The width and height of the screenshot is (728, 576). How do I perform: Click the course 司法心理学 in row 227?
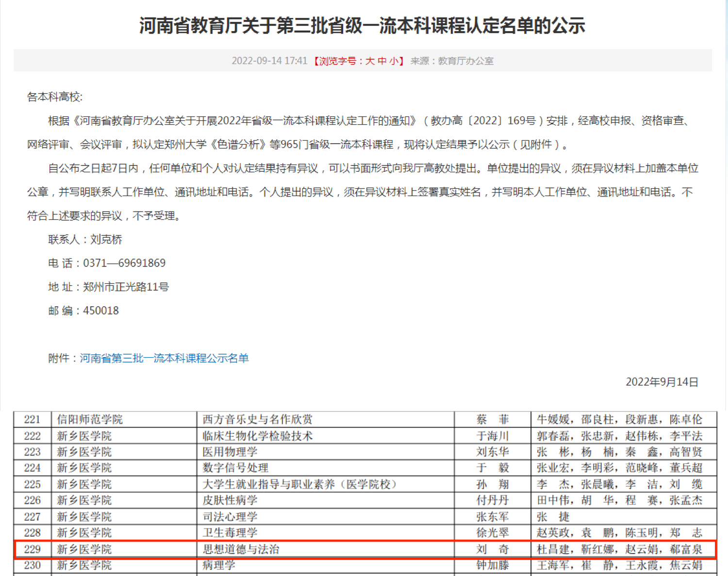[x=230, y=517]
